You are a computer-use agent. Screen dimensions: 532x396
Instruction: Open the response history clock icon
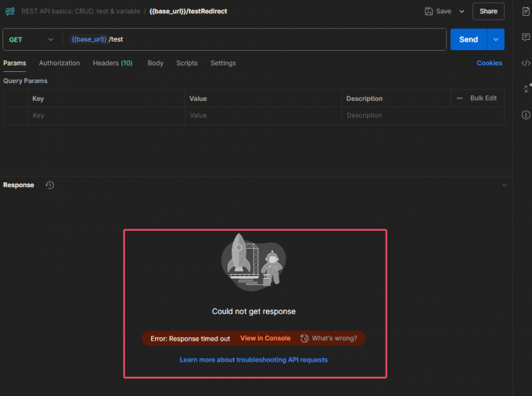[x=50, y=185]
